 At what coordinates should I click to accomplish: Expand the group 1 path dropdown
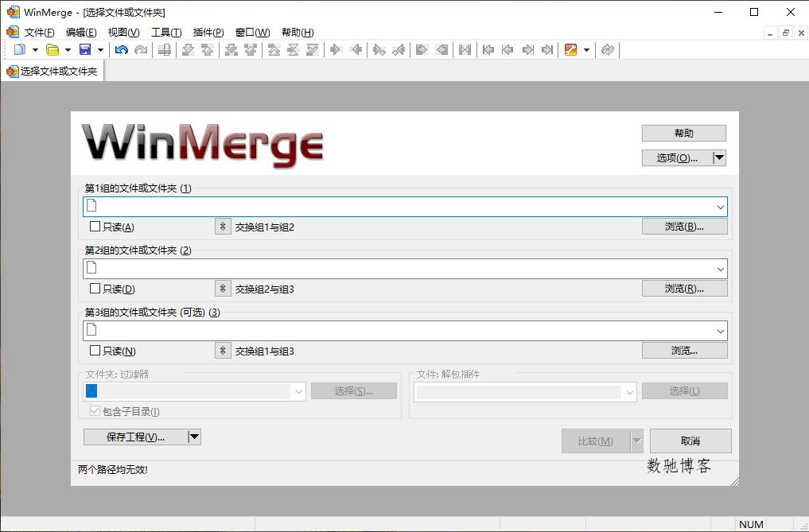[x=721, y=208]
